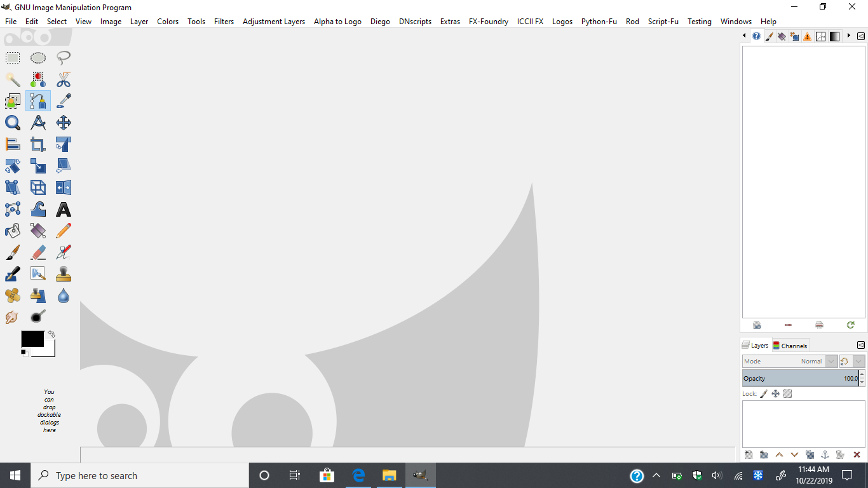Open the Filters menu

coord(224,22)
